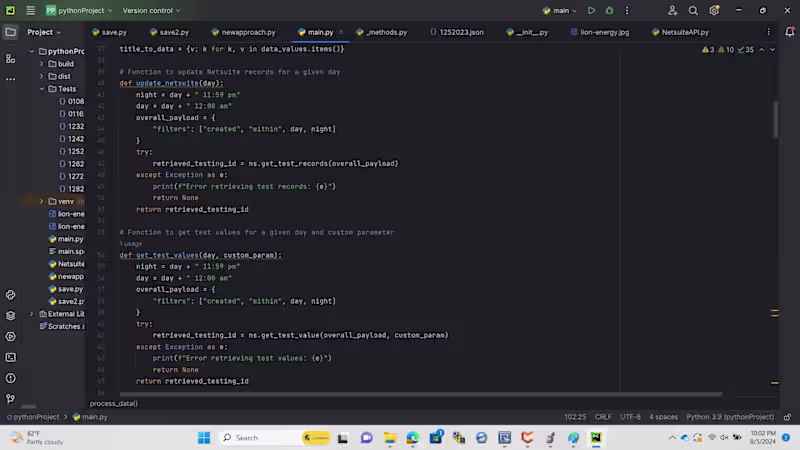Viewport: 800px width, 450px height.
Task: Open Python 3.9 interpreter selector
Action: [x=730, y=417]
